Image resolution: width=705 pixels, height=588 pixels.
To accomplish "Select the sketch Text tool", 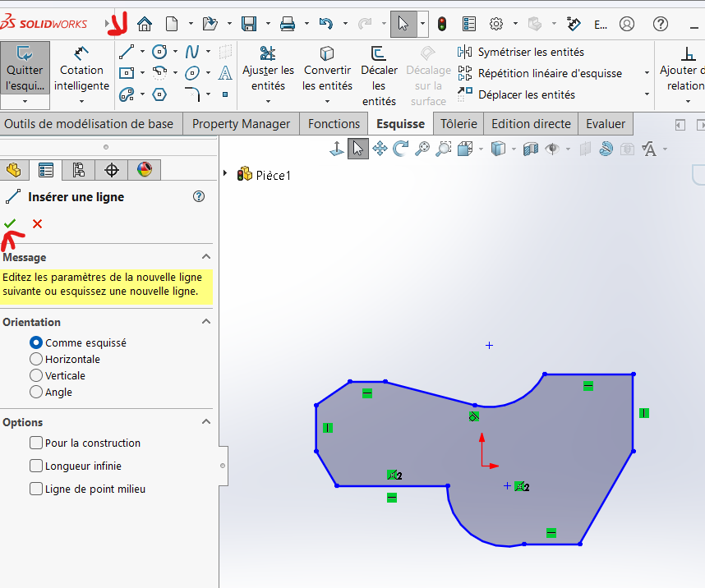I will click(225, 72).
